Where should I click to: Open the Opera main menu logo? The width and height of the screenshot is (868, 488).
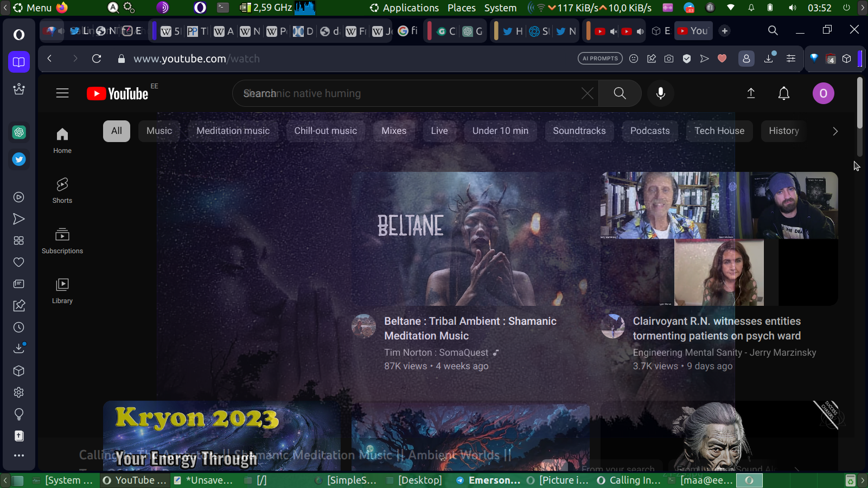click(19, 35)
